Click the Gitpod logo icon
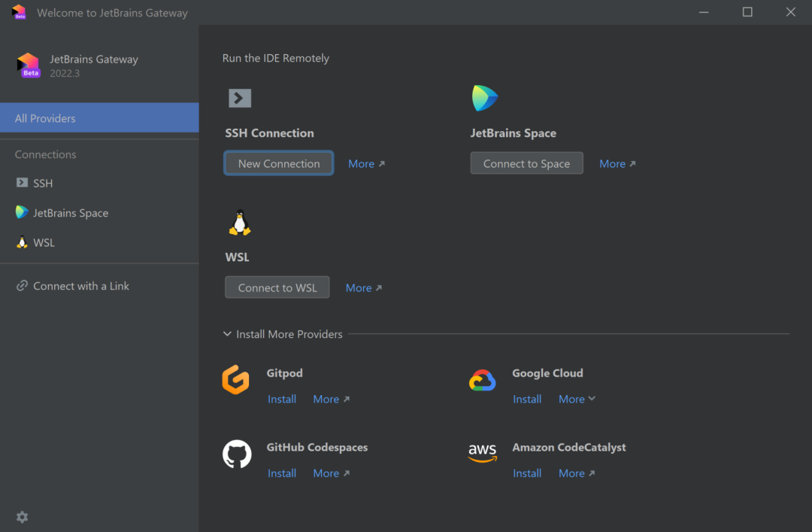Viewport: 812px width, 532px height. pos(235,379)
